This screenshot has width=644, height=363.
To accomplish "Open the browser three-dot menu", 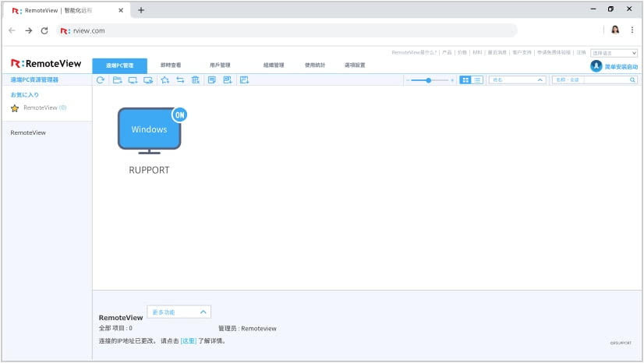I will tap(632, 30).
